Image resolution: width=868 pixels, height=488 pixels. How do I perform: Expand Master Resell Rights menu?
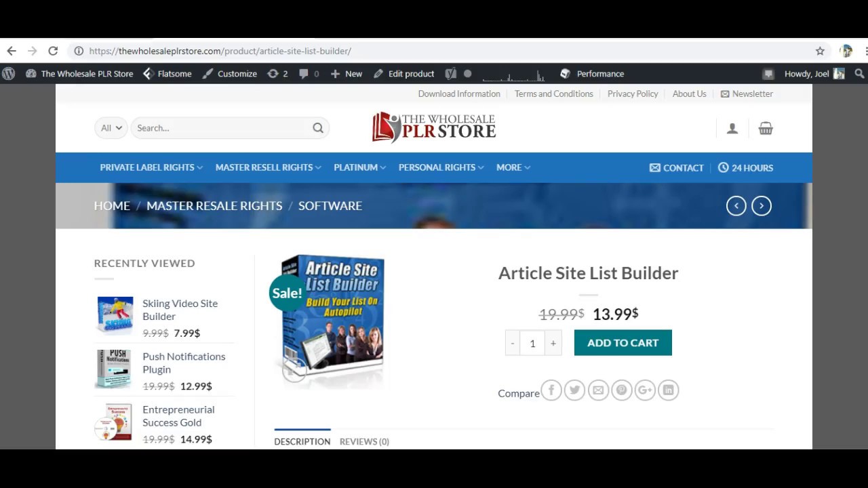tap(269, 167)
